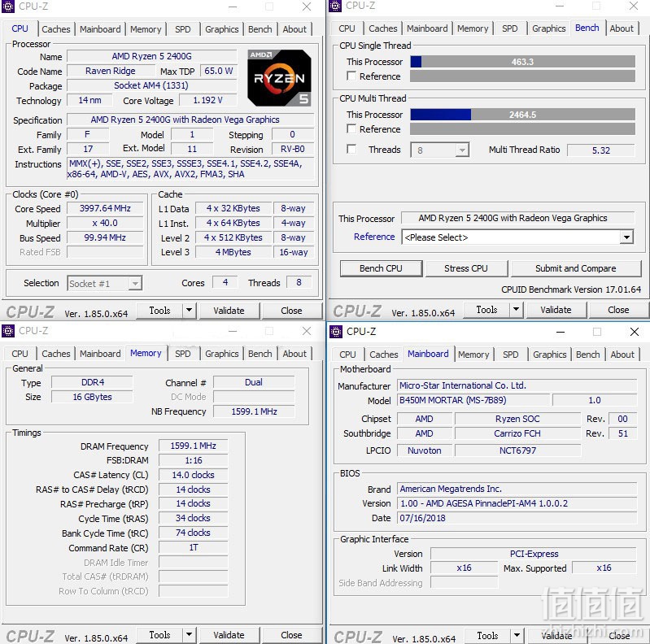Click the CPU-Z app icon in the Memory window title bar

tap(8, 331)
